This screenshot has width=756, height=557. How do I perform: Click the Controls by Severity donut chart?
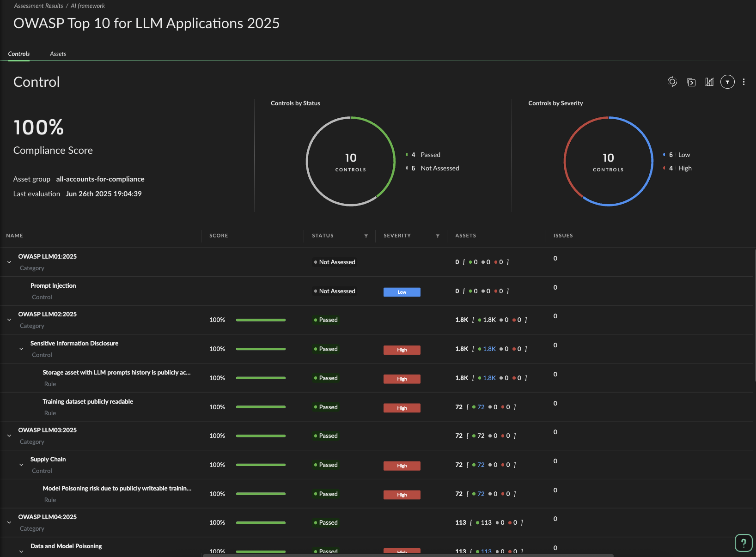pyautogui.click(x=608, y=161)
